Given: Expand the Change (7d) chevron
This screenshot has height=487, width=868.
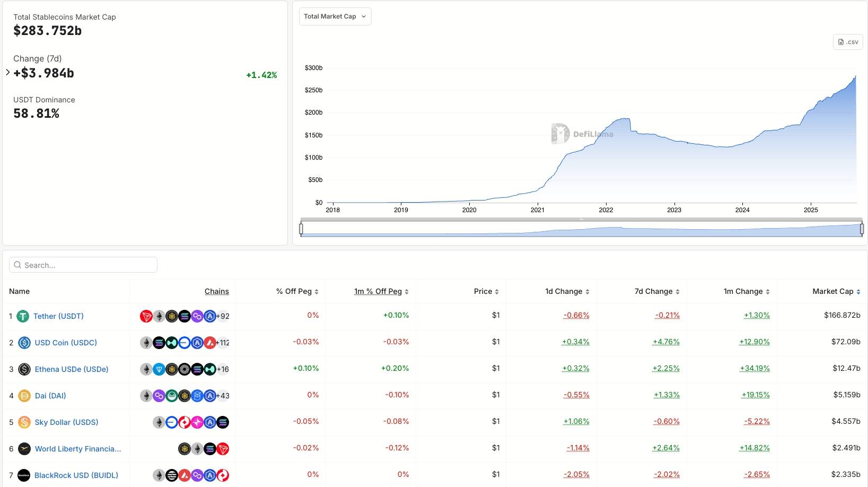Looking at the screenshot, I should coord(8,72).
